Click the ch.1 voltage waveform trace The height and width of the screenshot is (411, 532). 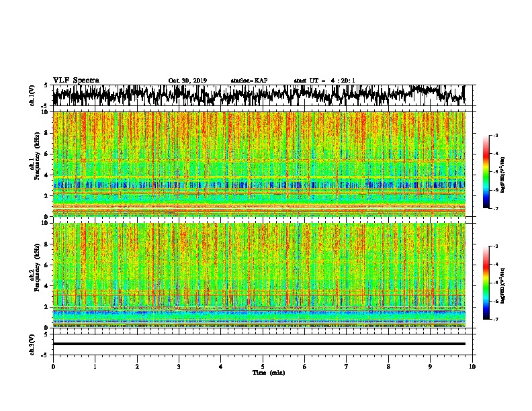click(x=259, y=95)
